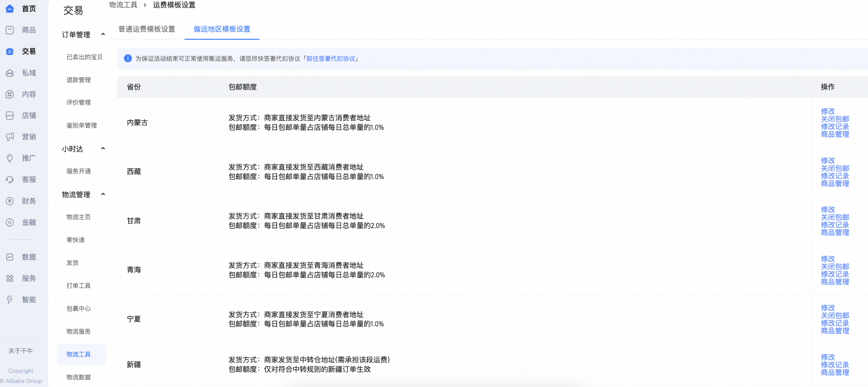
Task: Click 修改 for 内蒙古 row
Action: coord(828,111)
